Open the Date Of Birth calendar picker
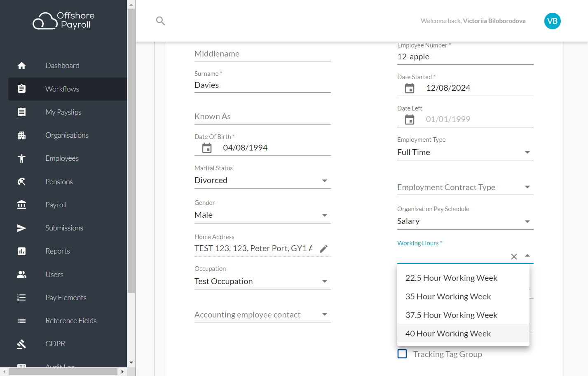Viewport: 588px width, 376px height. pos(207,148)
